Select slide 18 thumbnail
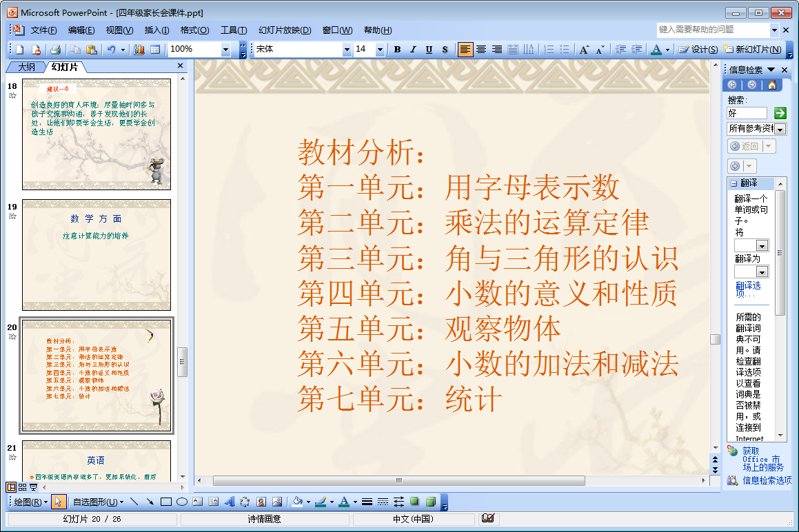 [97, 134]
